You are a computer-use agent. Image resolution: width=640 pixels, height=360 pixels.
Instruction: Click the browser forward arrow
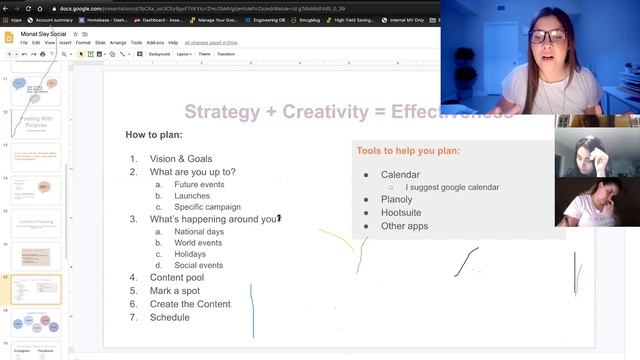click(16, 9)
